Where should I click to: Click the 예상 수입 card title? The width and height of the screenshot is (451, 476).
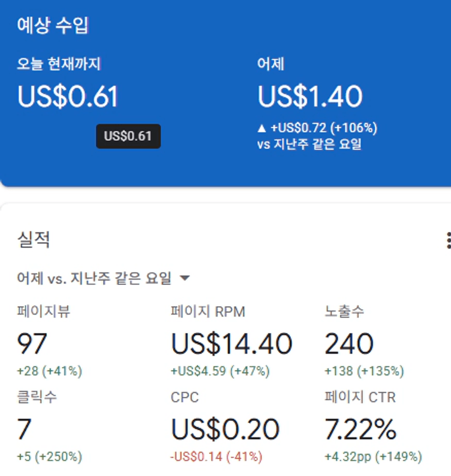[x=52, y=26]
